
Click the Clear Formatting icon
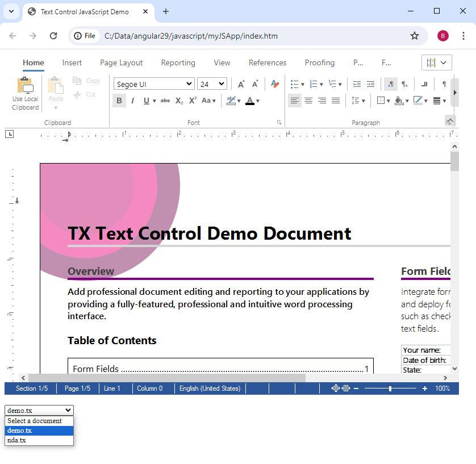click(x=275, y=83)
